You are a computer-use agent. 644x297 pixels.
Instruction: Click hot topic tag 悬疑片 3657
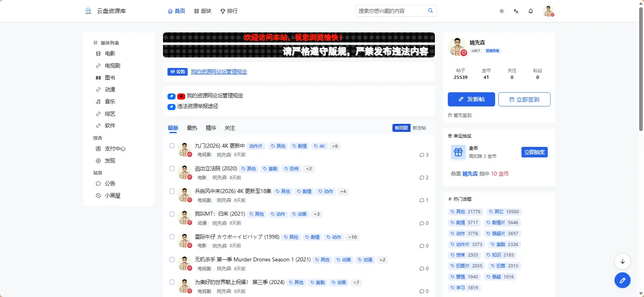[x=502, y=233]
